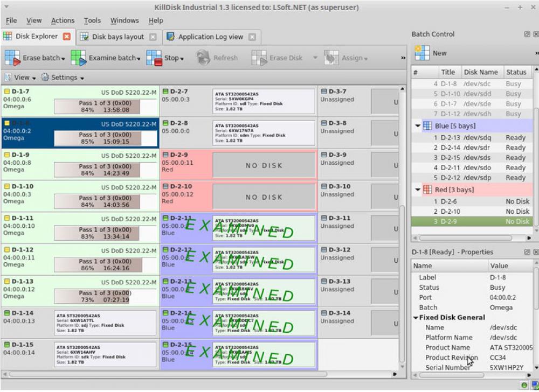Click the Examine batch icon
539x392 pixels.
pyautogui.click(x=78, y=58)
